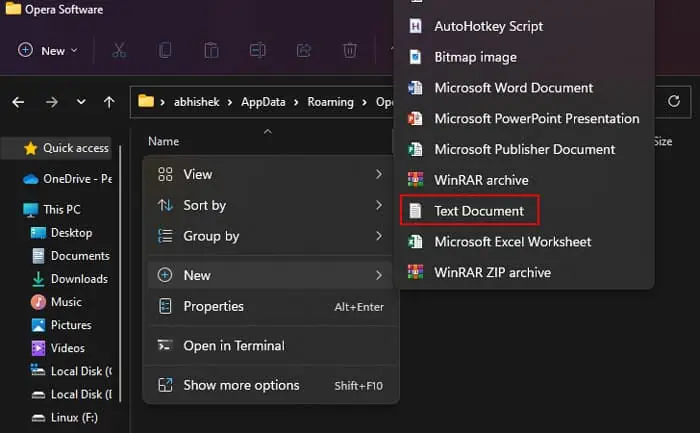The height and width of the screenshot is (433, 700).
Task: Open Downloads folder in sidebar
Action: tap(70, 279)
